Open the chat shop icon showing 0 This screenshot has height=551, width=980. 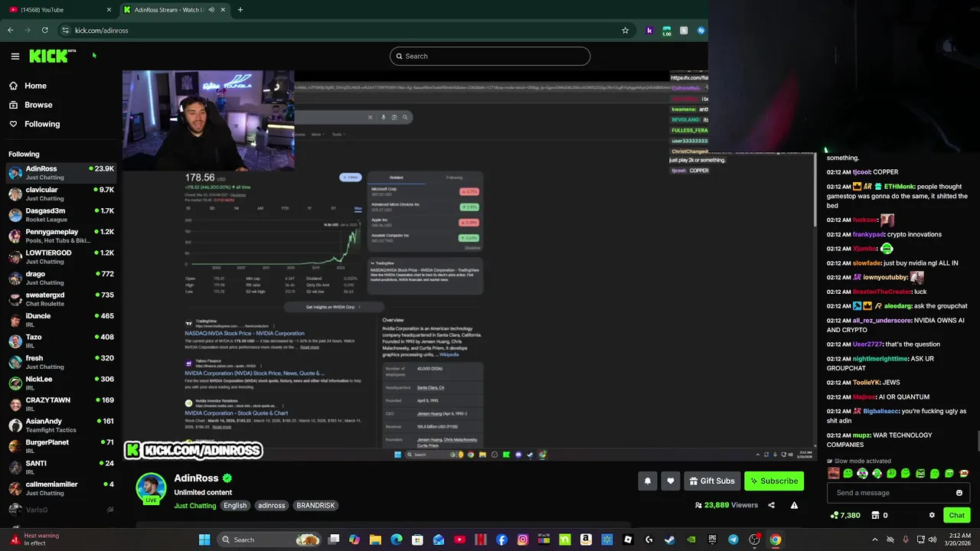click(880, 515)
